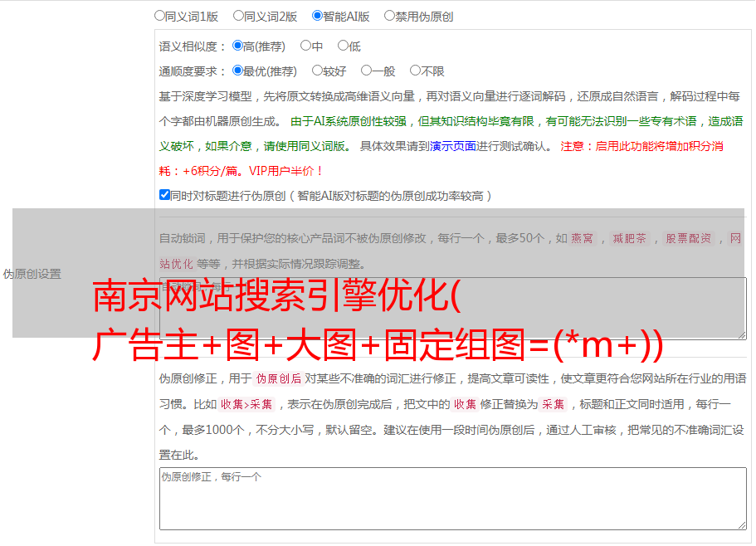Grab the 伪原创修正 textarea resize handle
756x546 pixels.
[742, 526]
